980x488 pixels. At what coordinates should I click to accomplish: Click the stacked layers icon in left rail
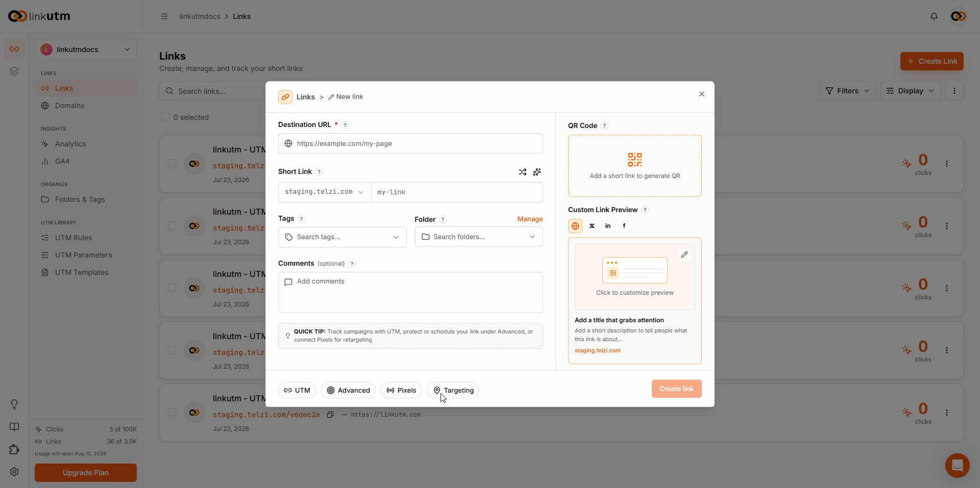click(14, 71)
